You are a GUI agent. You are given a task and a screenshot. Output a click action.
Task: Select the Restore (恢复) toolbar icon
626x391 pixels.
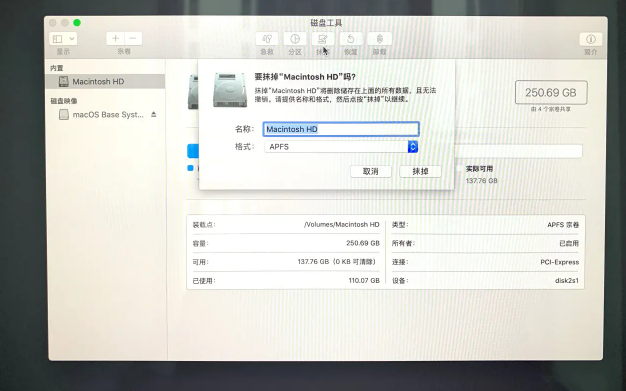coord(351,39)
